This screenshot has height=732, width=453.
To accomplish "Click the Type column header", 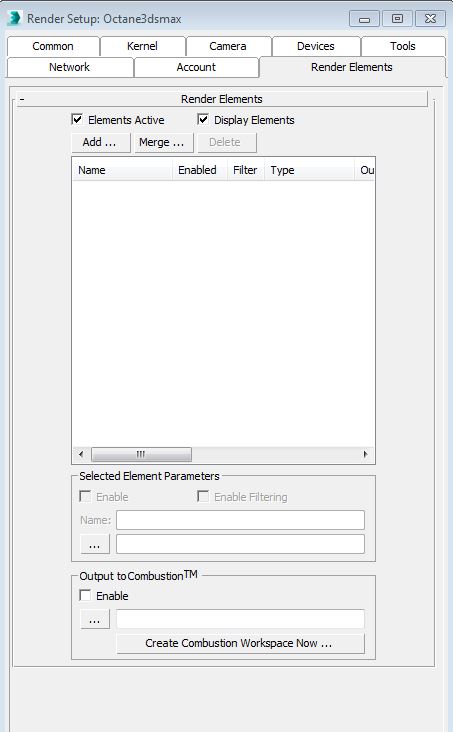I will 310,170.
